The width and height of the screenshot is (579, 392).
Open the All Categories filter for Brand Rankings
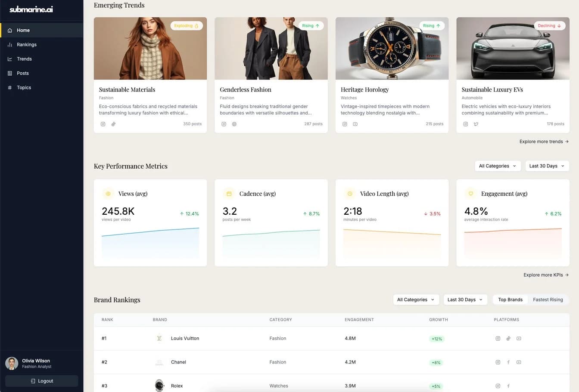click(x=416, y=299)
